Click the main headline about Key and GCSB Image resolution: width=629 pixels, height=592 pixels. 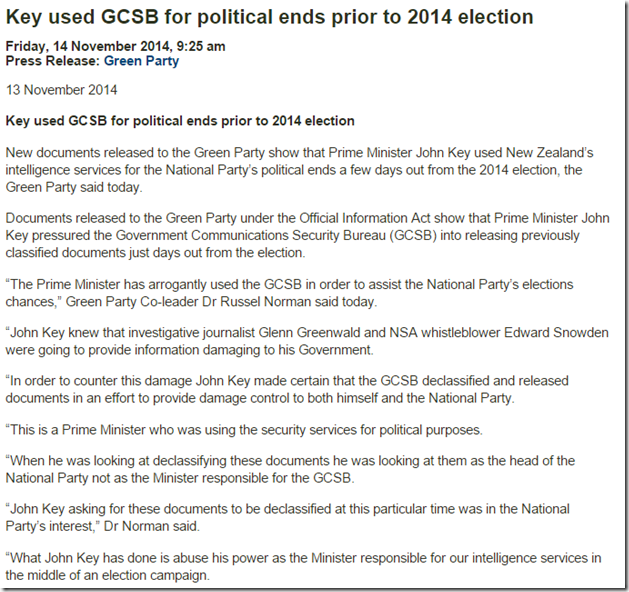tap(269, 18)
